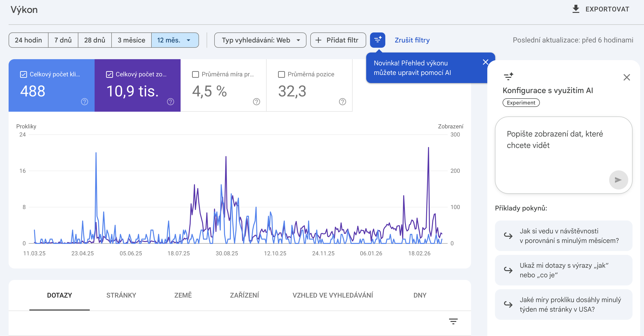Open the Typ vyhledávání: Web dropdown

pos(260,40)
